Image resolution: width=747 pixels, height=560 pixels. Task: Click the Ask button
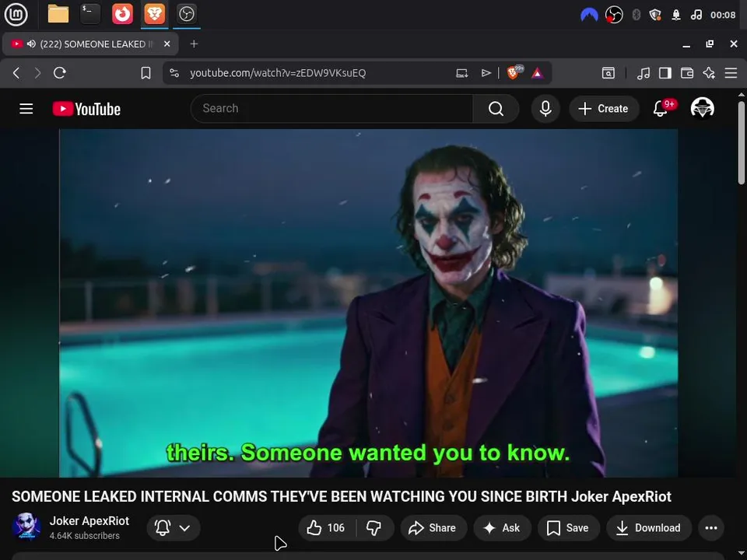[x=502, y=527]
